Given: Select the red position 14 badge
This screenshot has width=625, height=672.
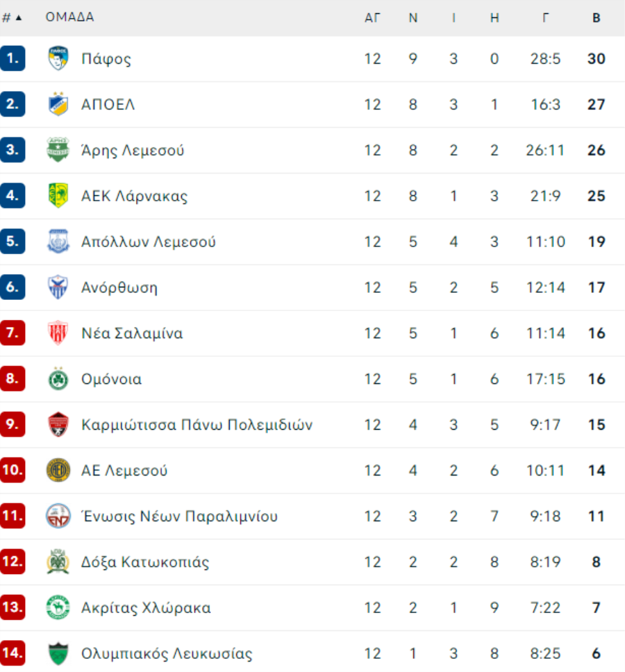Looking at the screenshot, I should point(12,653).
